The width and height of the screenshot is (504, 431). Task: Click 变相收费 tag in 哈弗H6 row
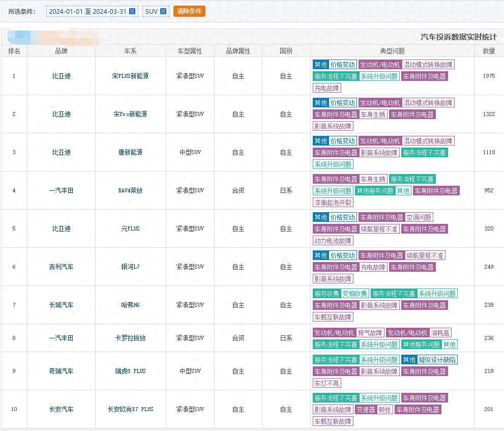point(354,294)
